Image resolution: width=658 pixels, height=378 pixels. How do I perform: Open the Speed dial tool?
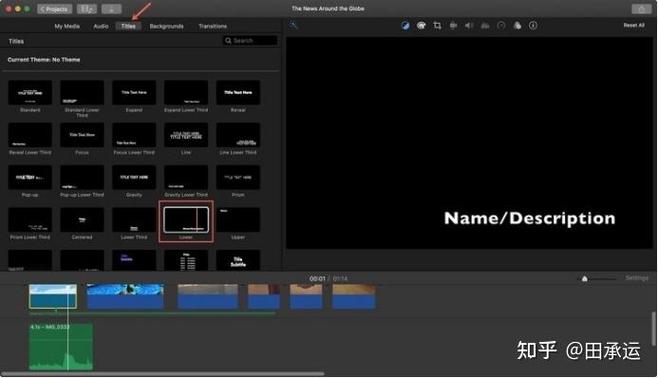click(x=501, y=26)
